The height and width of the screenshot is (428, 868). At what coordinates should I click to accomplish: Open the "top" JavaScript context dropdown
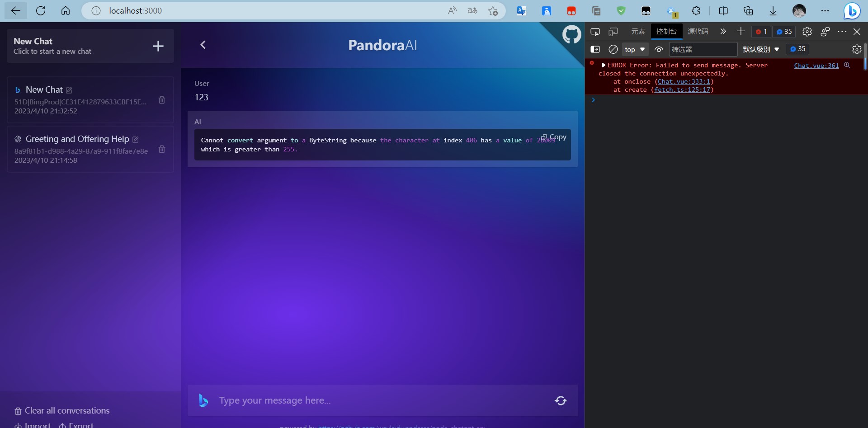[x=635, y=49]
